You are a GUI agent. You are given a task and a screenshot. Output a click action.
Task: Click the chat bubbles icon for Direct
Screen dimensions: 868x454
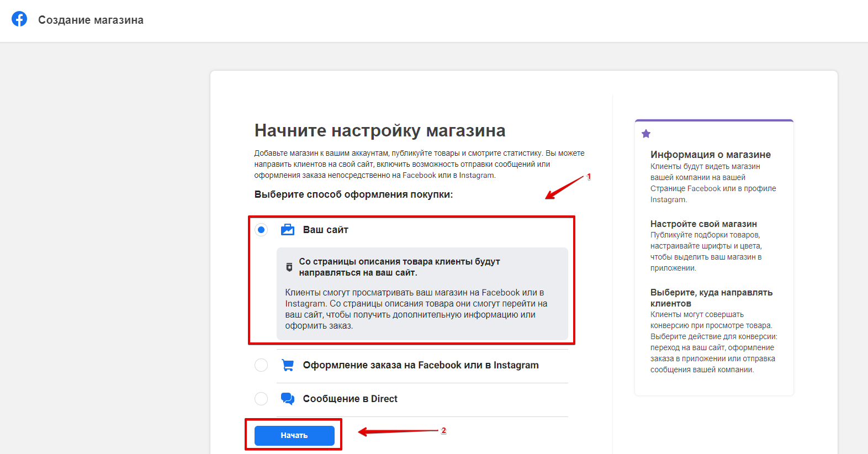point(288,399)
